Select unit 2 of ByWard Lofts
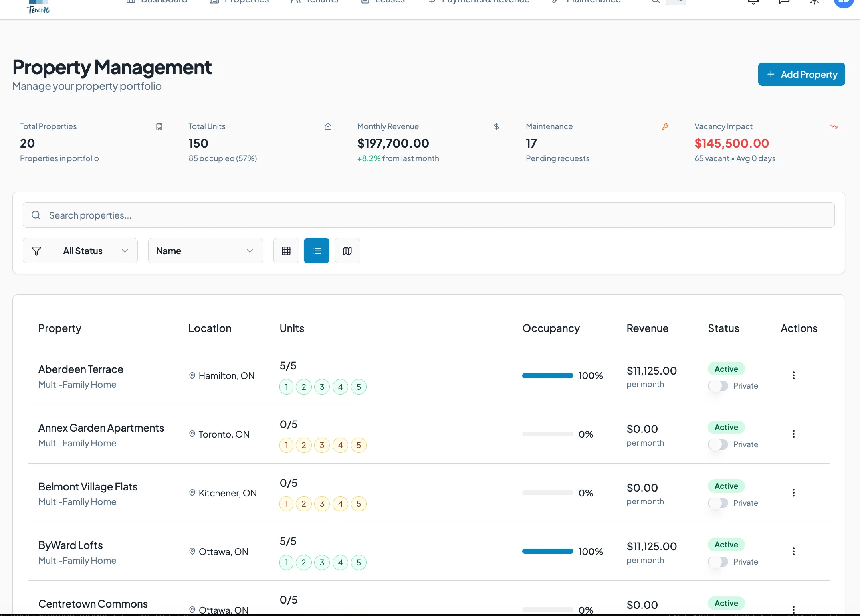860x616 pixels. click(304, 563)
